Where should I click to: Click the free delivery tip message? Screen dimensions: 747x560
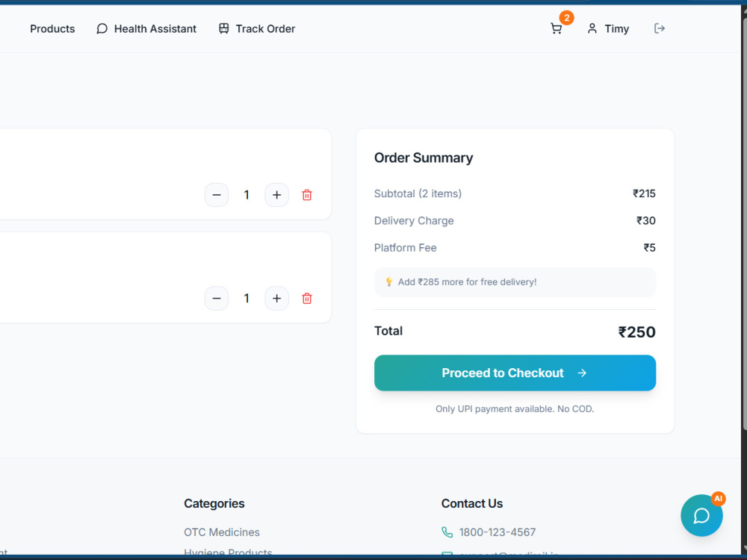pos(515,282)
